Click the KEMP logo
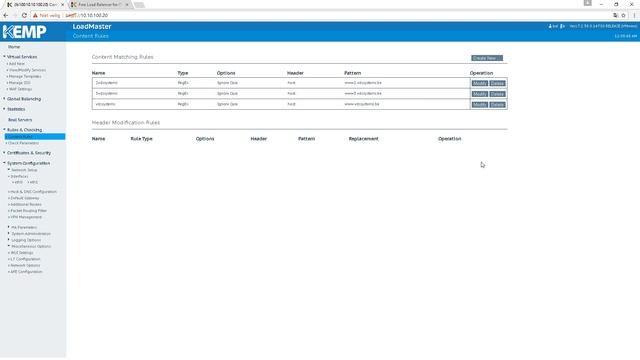The width and height of the screenshot is (640, 360). [24, 31]
